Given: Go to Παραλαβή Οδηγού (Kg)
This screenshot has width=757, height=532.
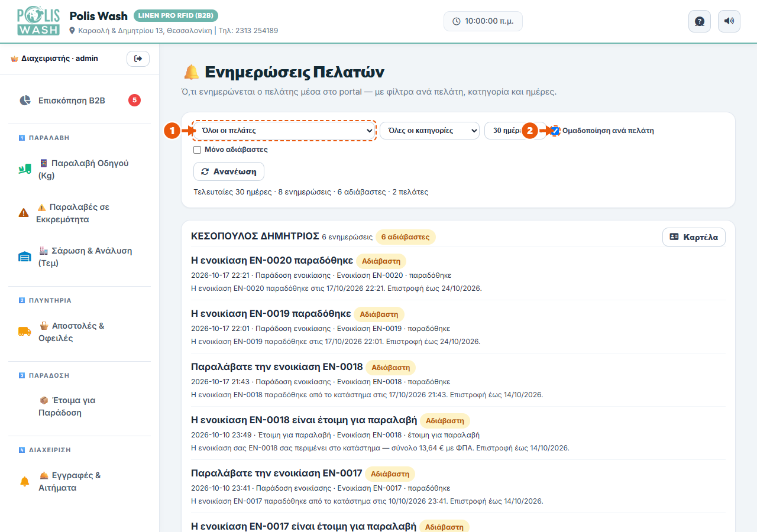Looking at the screenshot, I should pos(79,170).
